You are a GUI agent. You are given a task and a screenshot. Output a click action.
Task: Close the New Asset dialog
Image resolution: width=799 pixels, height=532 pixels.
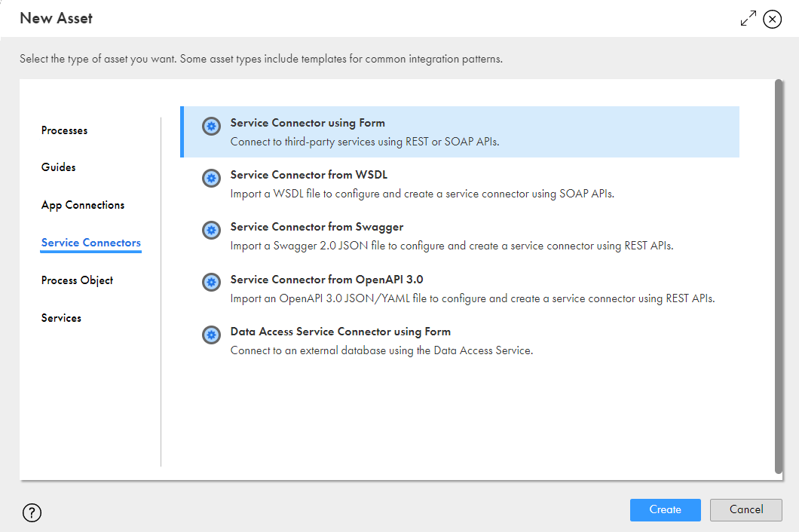772,19
